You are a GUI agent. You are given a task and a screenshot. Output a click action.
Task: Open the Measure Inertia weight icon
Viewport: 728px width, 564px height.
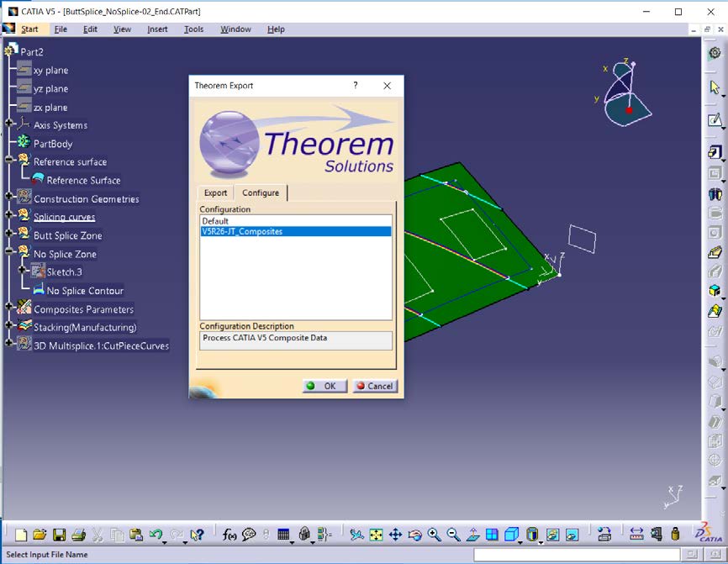coord(676,534)
